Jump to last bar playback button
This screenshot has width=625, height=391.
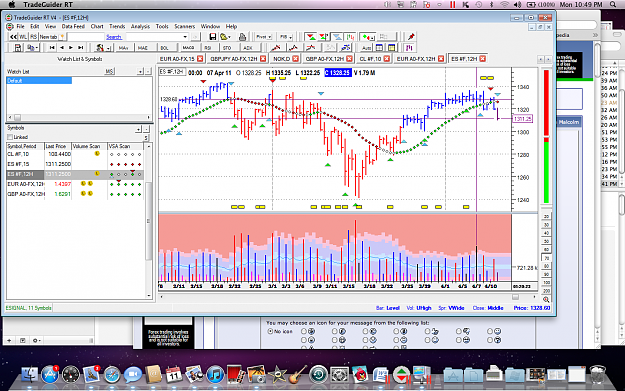80,47
